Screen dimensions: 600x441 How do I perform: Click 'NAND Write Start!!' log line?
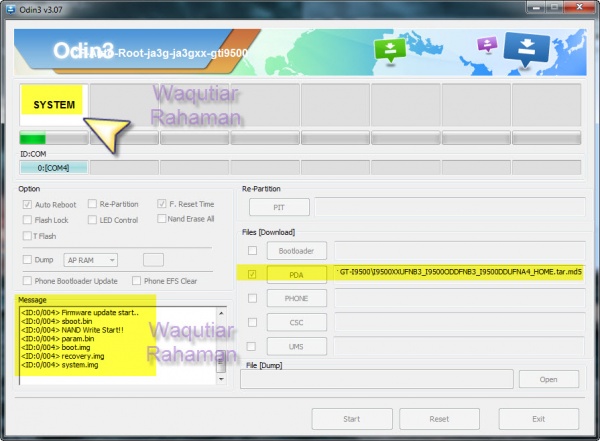72,330
